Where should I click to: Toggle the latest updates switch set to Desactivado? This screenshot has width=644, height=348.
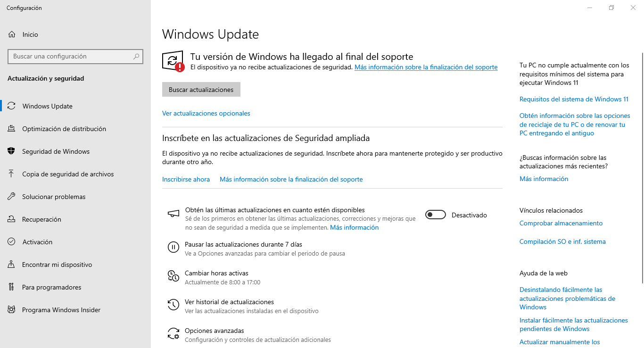click(x=436, y=215)
